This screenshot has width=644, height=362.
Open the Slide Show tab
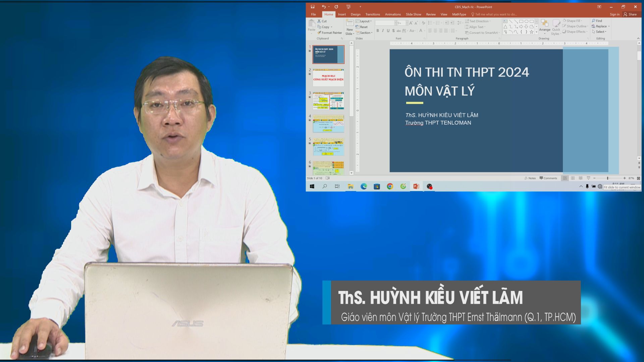(413, 14)
